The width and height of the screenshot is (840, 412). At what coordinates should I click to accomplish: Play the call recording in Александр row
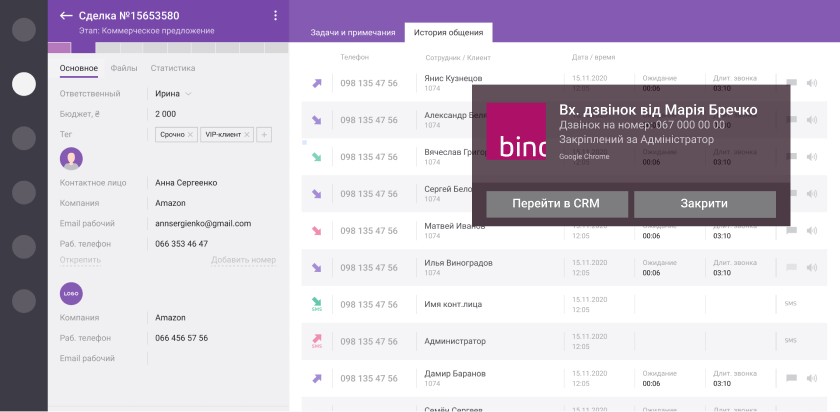[x=812, y=120]
